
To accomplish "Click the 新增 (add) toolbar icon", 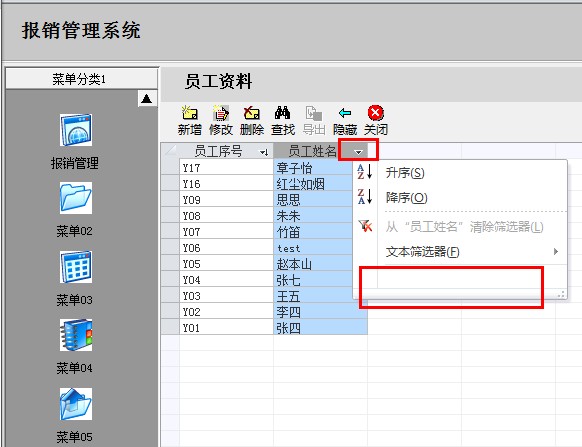I will [x=189, y=113].
